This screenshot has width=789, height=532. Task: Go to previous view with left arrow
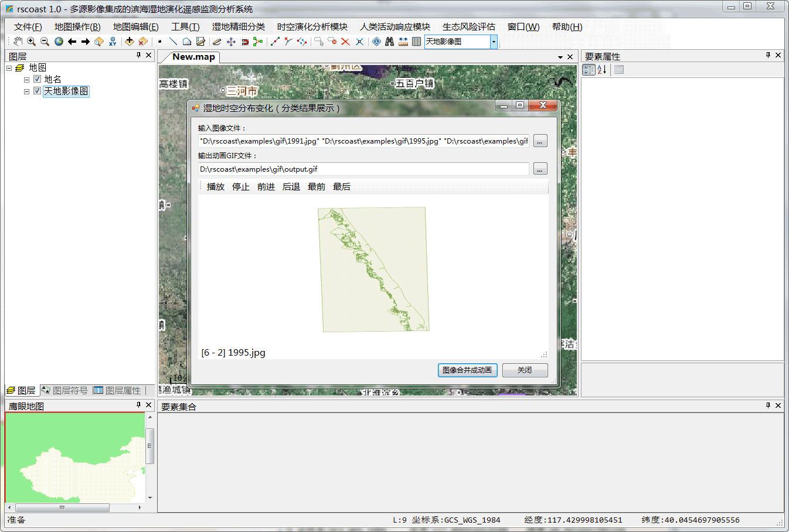(72, 42)
